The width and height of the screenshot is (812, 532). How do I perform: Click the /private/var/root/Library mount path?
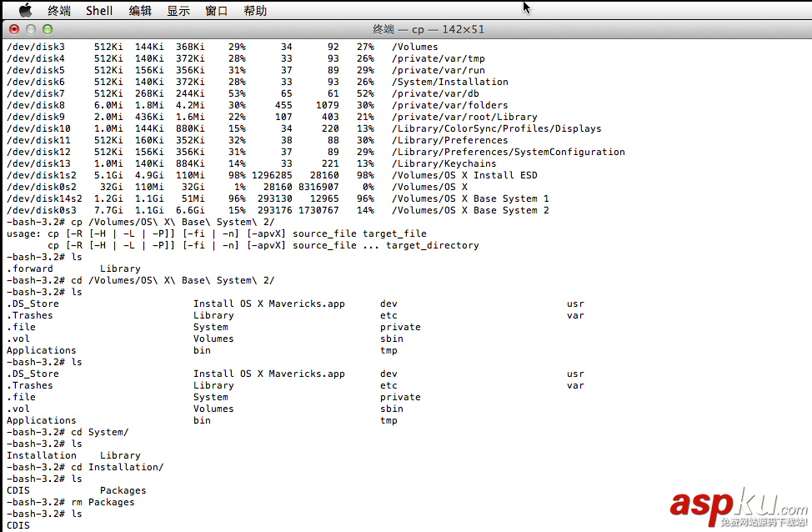click(464, 117)
